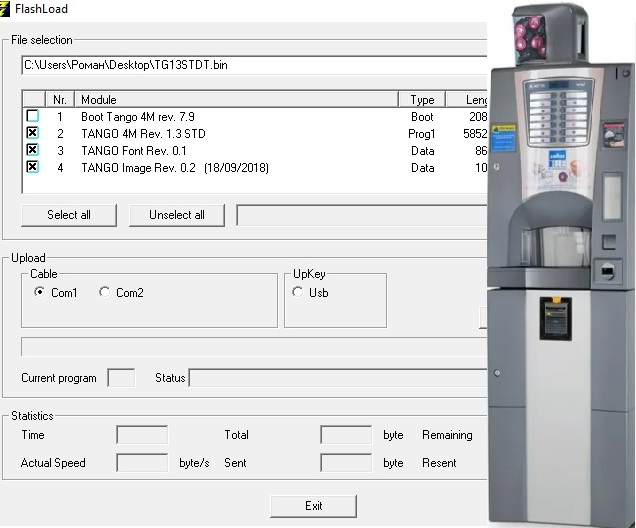Click the Nr. column header
This screenshot has height=528, width=636.
point(60,100)
